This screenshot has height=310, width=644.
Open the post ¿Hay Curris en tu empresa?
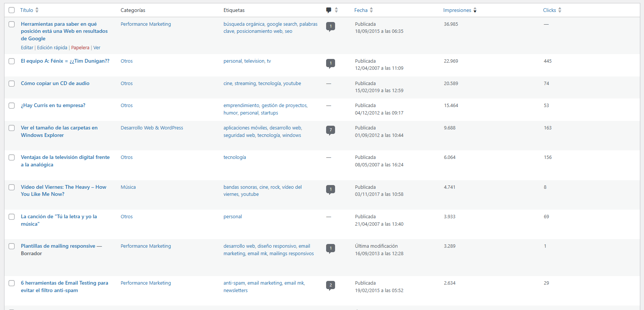[x=53, y=106]
